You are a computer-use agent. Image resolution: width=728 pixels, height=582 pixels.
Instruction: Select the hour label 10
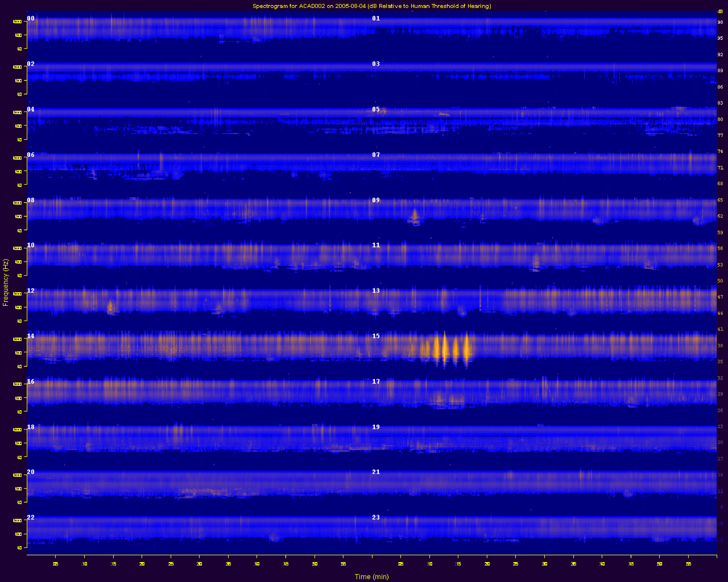[31, 245]
